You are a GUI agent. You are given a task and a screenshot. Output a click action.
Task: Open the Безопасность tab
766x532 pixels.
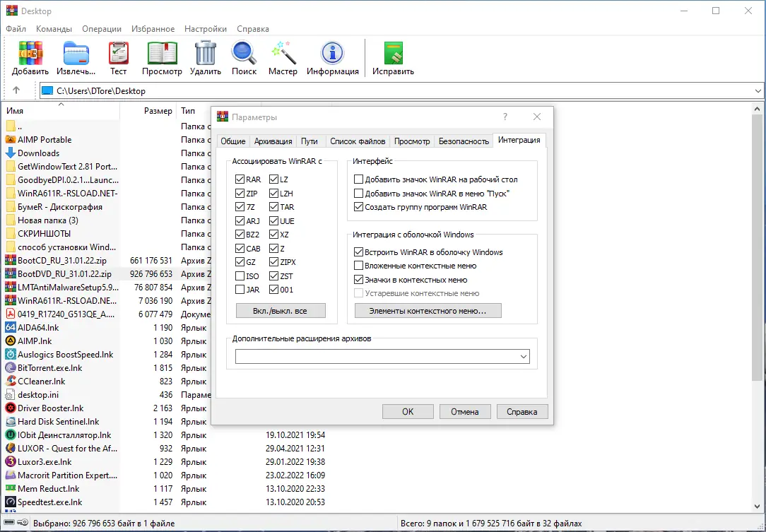click(x=464, y=141)
